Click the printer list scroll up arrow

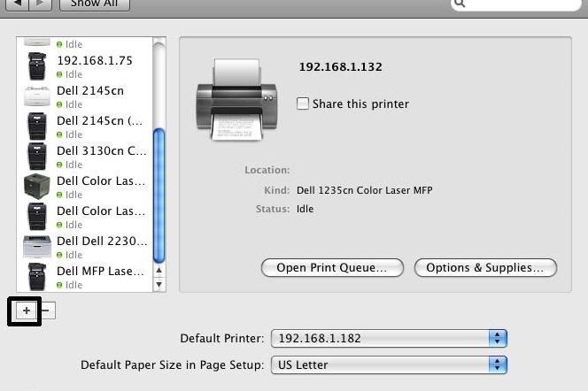tap(159, 270)
